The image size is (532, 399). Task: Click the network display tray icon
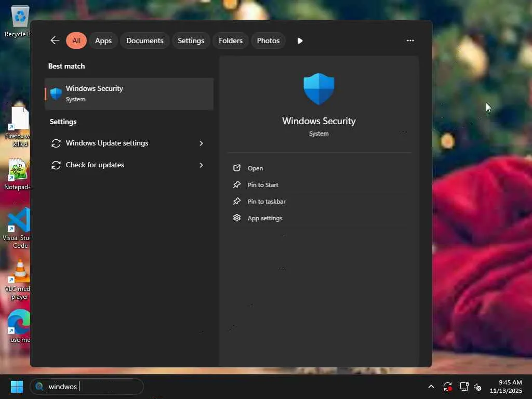tap(464, 387)
